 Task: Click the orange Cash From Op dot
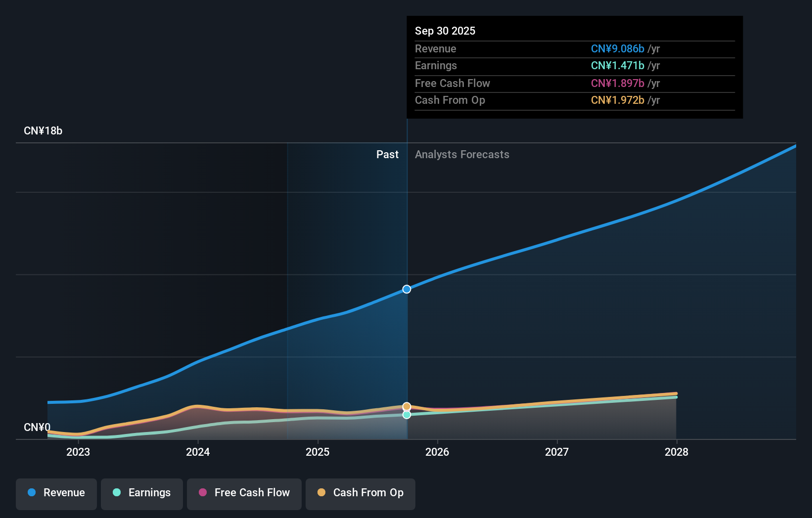[321, 493]
